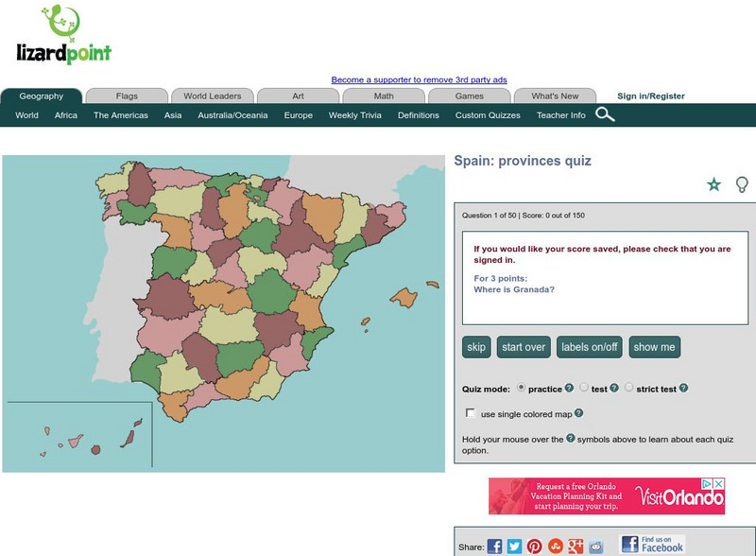756x556 pixels.
Task: Select the practice quiz mode radio button
Action: (x=521, y=388)
